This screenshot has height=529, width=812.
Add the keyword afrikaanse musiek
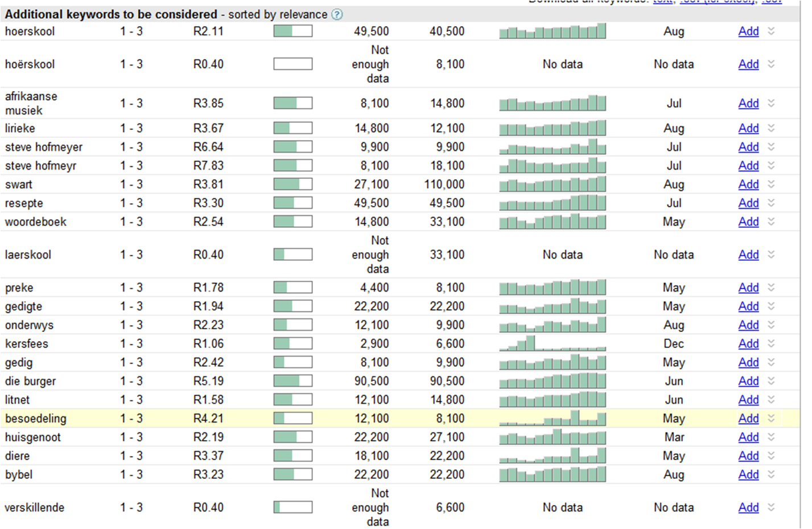tap(748, 104)
